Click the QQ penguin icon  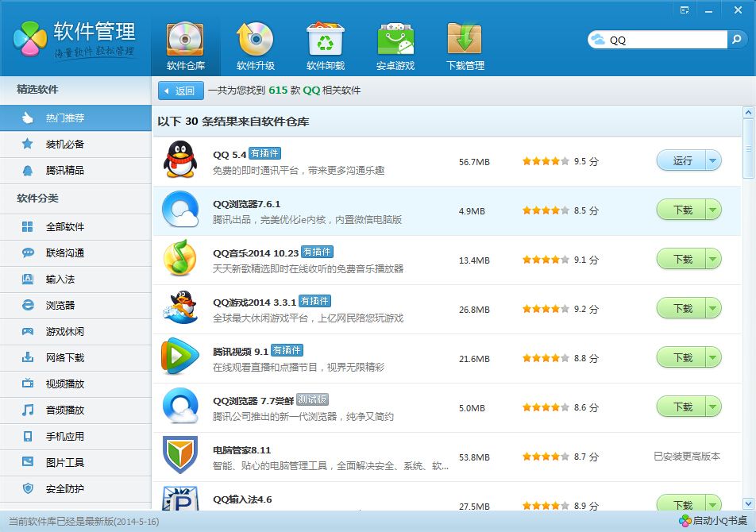coord(180,160)
